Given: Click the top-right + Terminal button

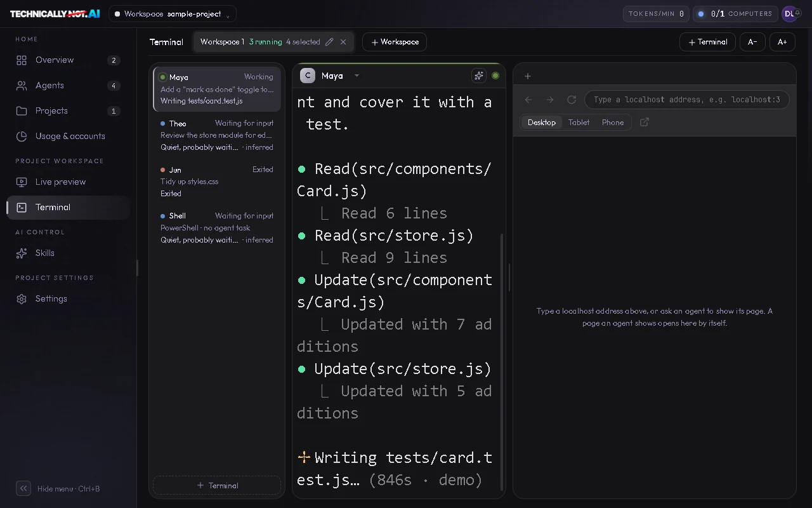Looking at the screenshot, I should (707, 42).
